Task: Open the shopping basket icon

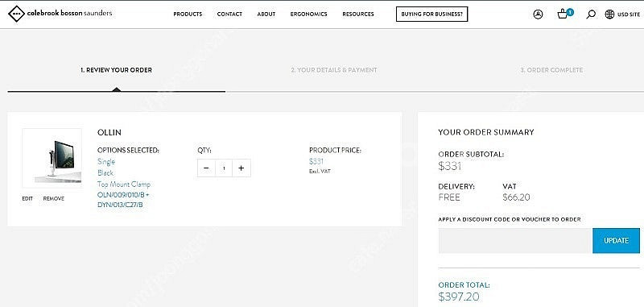Action: [563, 15]
